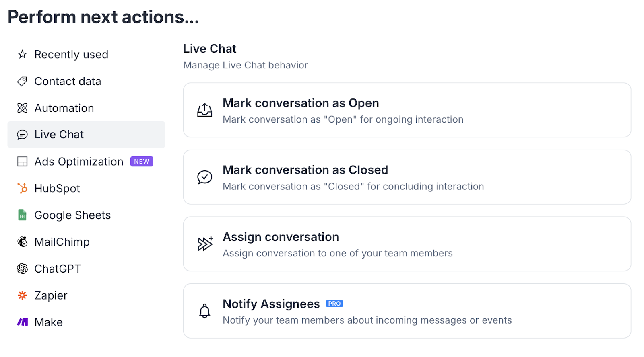Open the Contact data category
644x357 pixels.
[68, 82]
